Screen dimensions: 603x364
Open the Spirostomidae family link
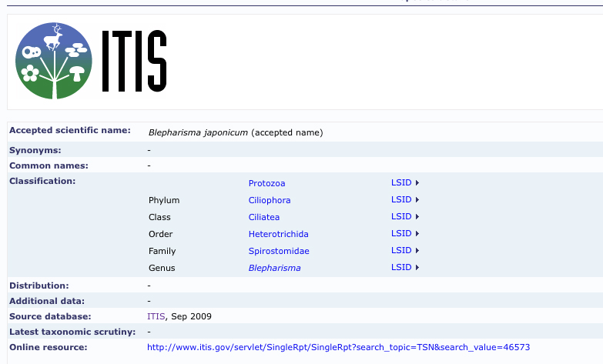point(279,251)
